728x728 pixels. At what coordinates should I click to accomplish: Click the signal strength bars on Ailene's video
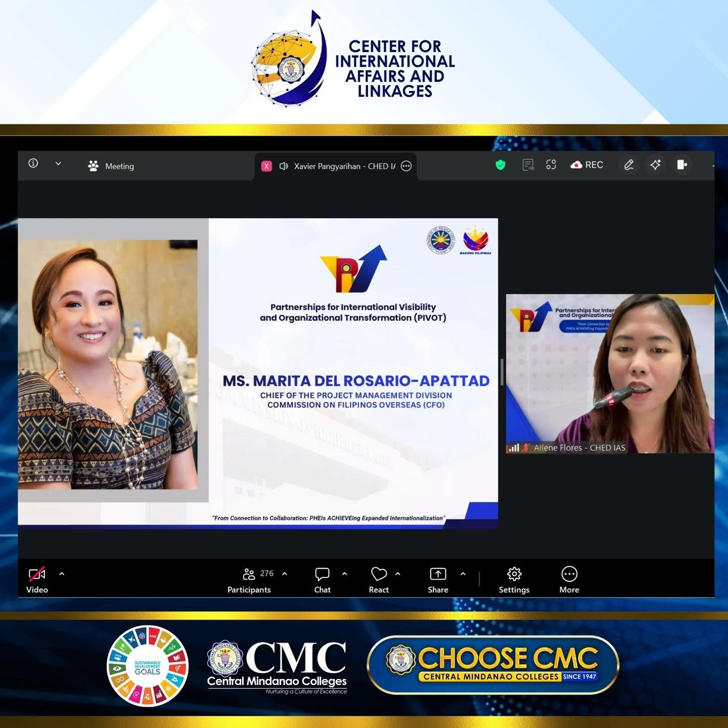point(514,448)
